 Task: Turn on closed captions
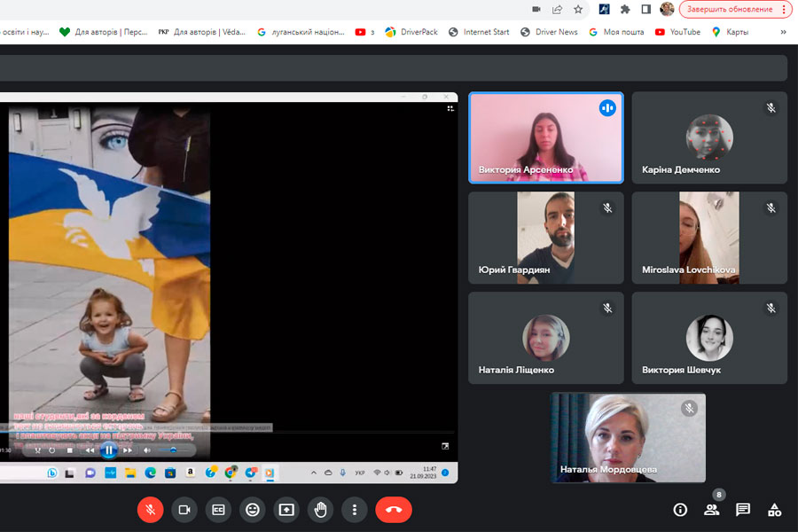[x=218, y=510]
